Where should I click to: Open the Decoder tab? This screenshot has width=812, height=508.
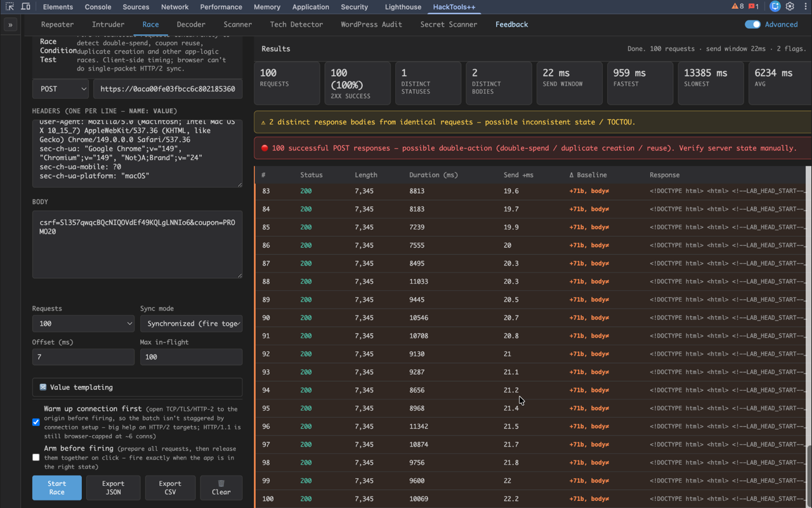[191, 25]
